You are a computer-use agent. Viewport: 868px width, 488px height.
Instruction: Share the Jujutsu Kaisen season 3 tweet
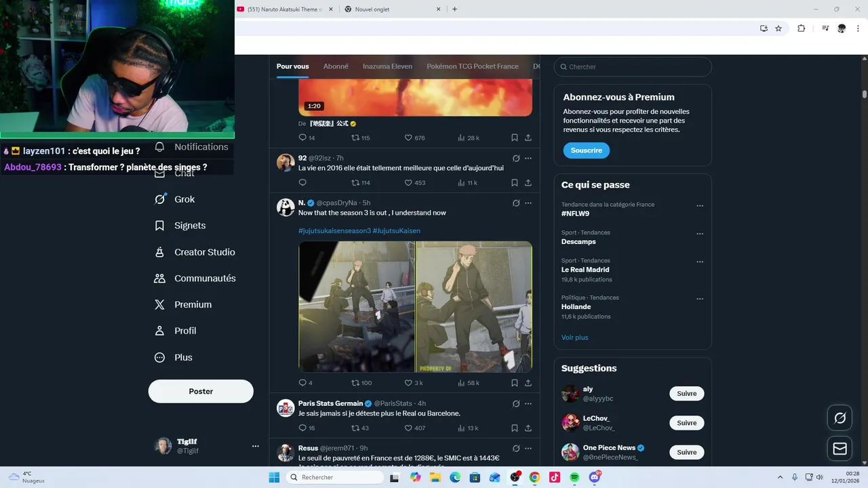pos(528,383)
